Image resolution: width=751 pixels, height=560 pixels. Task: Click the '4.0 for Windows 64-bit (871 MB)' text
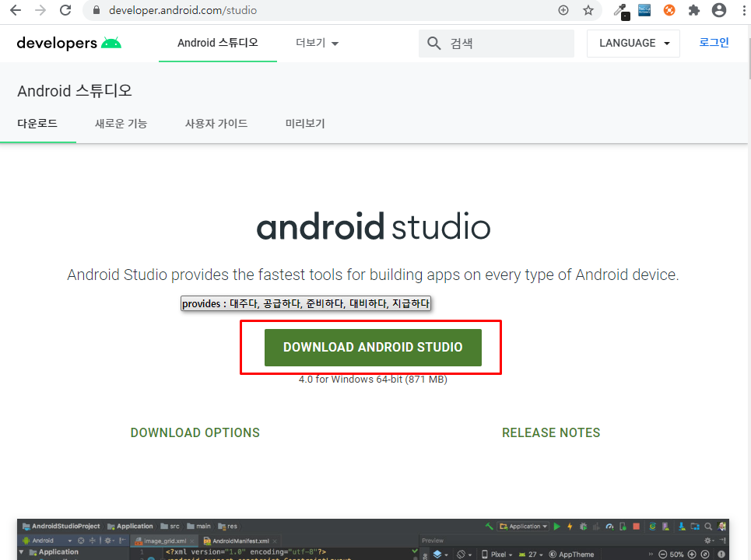tap(373, 379)
